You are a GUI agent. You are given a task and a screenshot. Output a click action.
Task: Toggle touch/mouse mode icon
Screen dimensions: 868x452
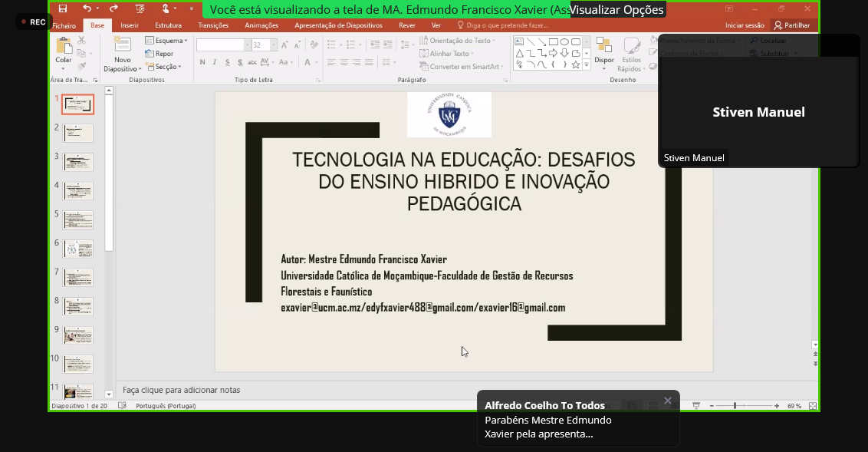165,8
